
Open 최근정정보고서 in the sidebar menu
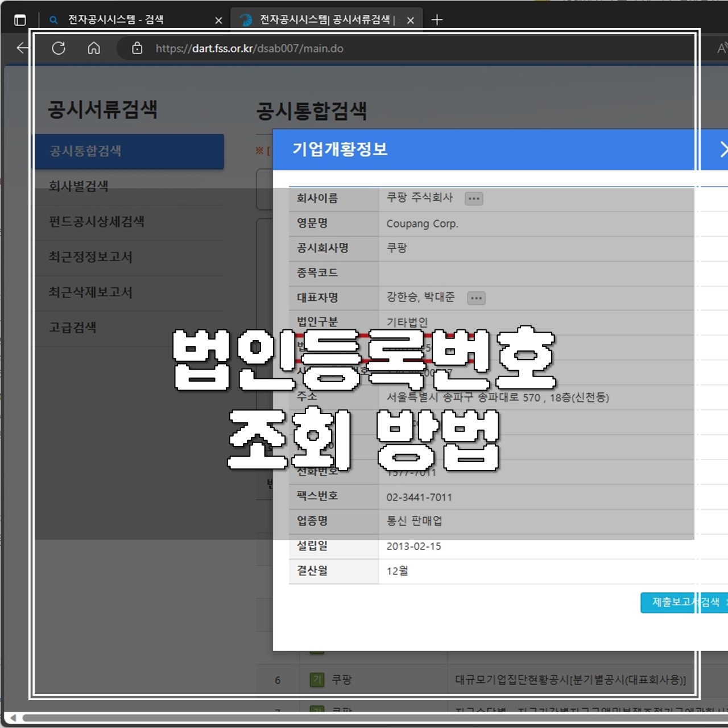(x=90, y=257)
